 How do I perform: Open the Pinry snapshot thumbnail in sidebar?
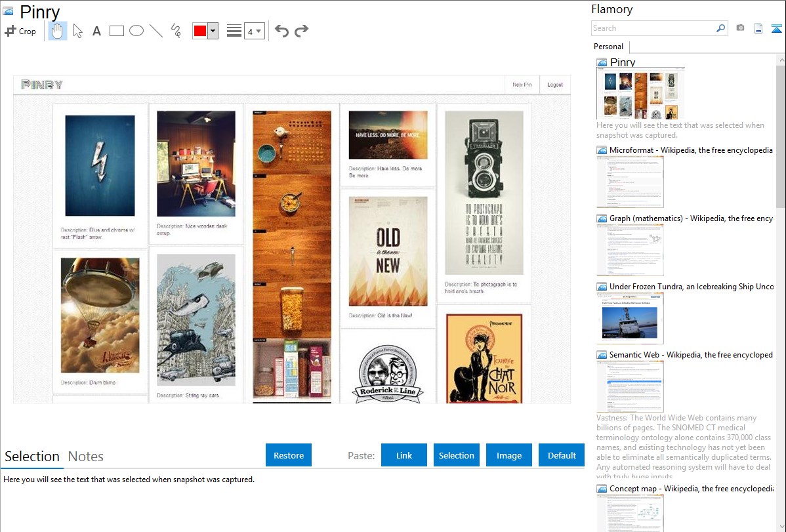640,94
